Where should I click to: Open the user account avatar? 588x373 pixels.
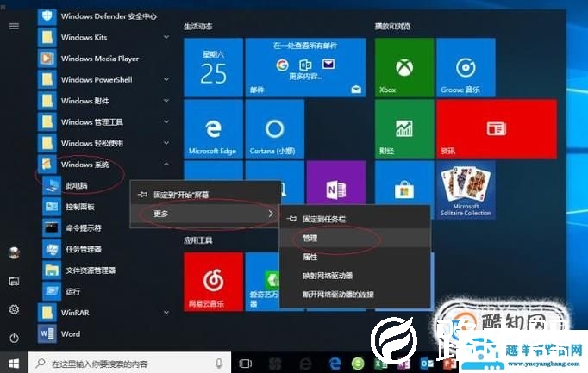pyautogui.click(x=15, y=253)
